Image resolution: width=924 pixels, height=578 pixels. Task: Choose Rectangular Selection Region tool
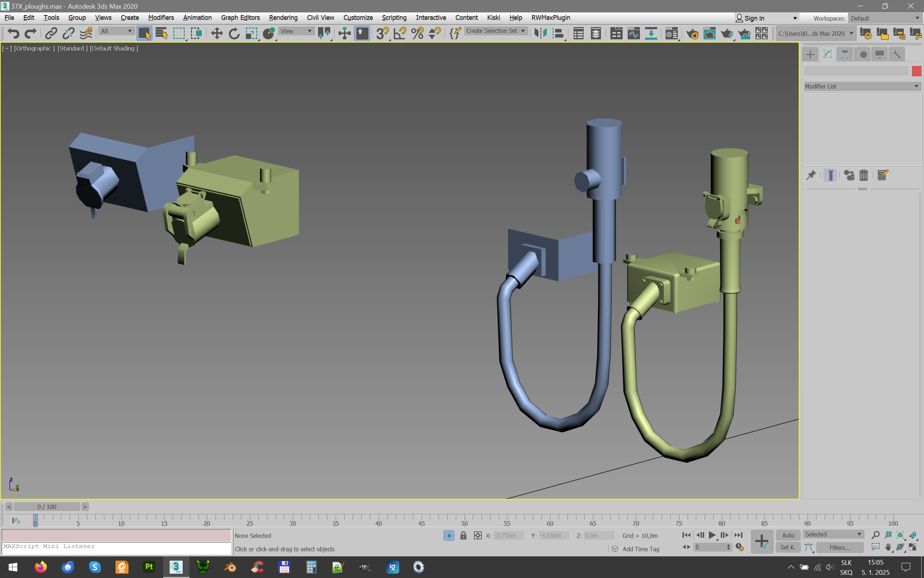(x=179, y=34)
